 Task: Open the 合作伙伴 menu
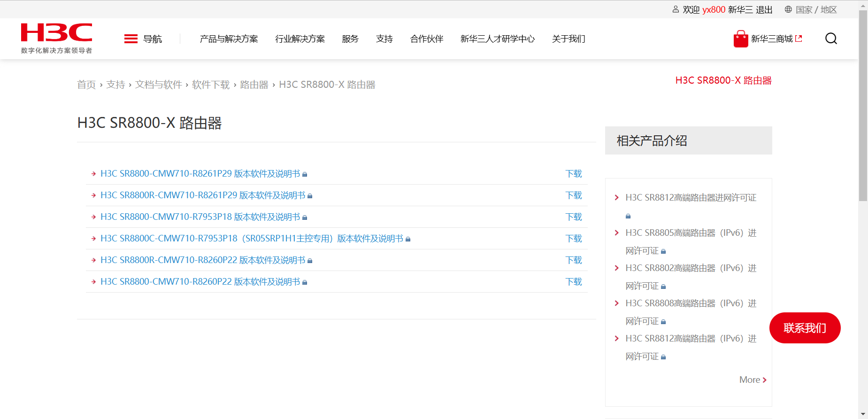(427, 39)
